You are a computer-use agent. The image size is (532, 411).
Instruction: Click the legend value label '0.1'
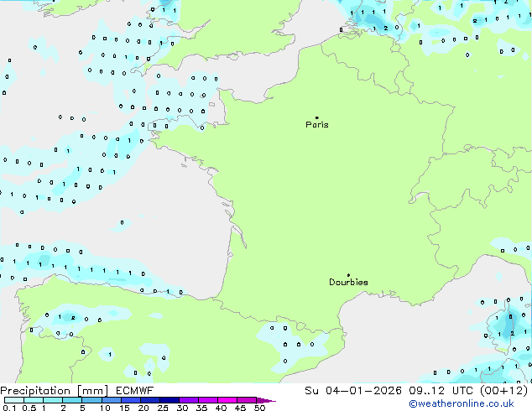point(9,408)
